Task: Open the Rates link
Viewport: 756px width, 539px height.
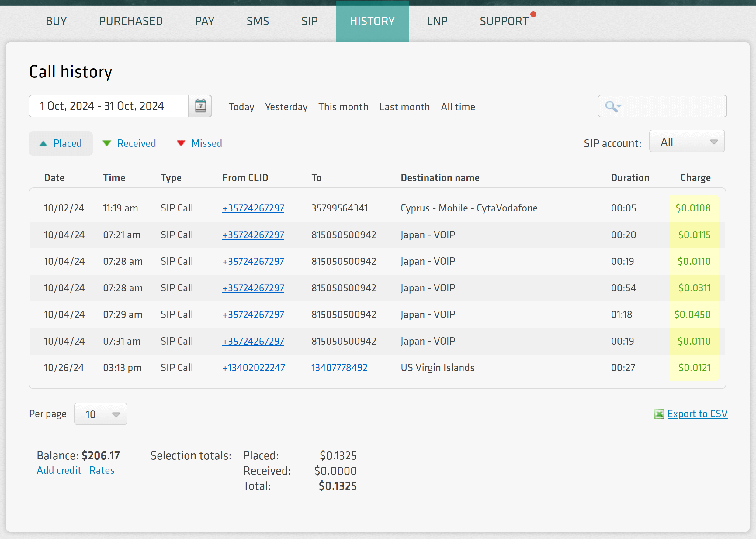Action: tap(102, 470)
